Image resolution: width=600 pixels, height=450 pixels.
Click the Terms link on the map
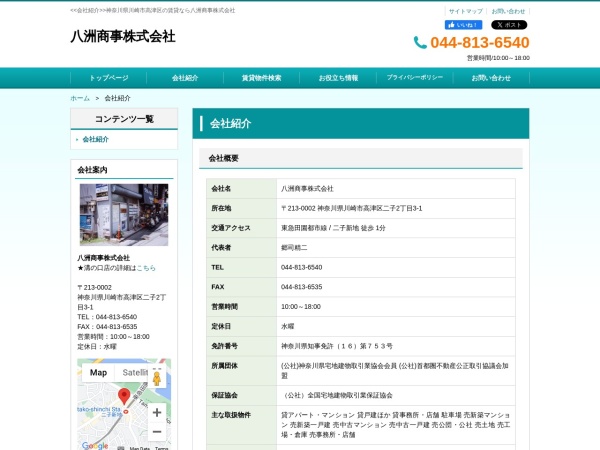(161, 448)
